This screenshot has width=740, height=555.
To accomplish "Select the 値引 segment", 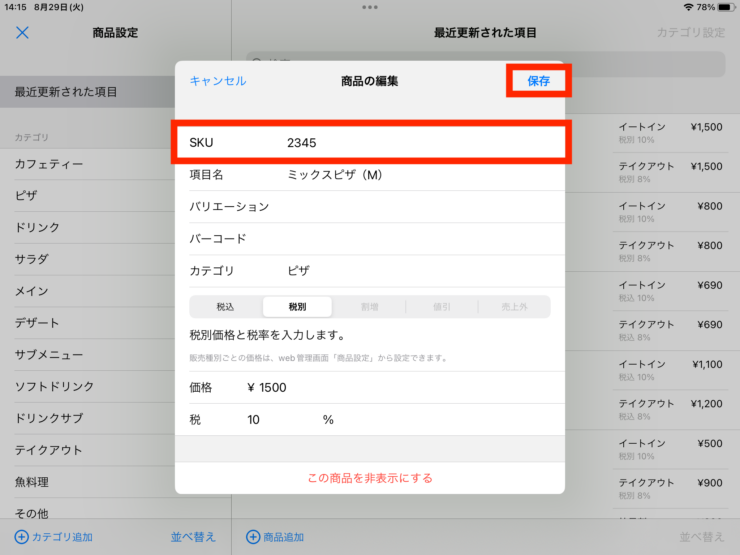I will (442, 307).
